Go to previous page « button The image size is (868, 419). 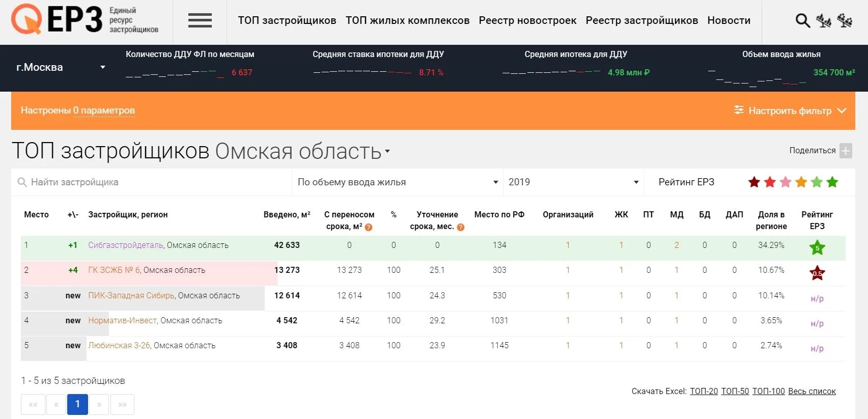(56, 405)
